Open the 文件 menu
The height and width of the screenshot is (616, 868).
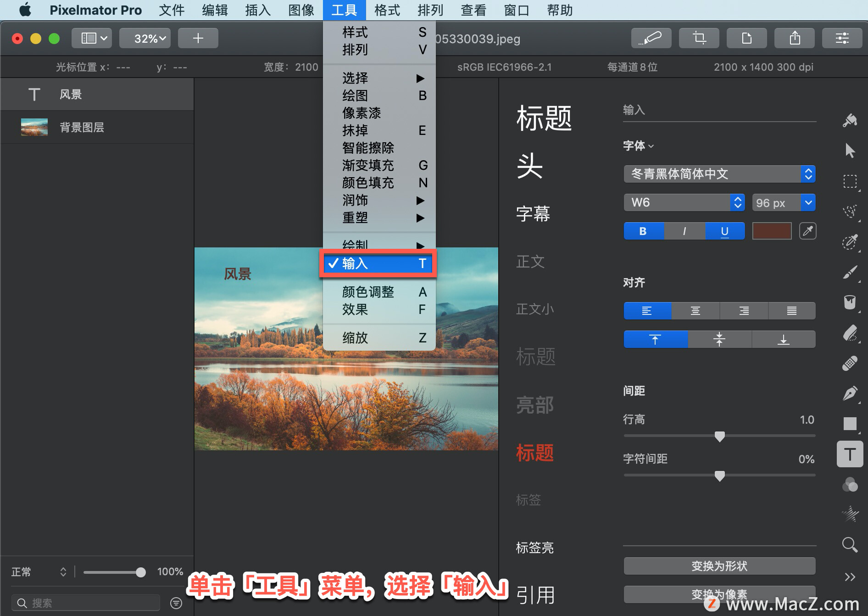click(x=172, y=10)
